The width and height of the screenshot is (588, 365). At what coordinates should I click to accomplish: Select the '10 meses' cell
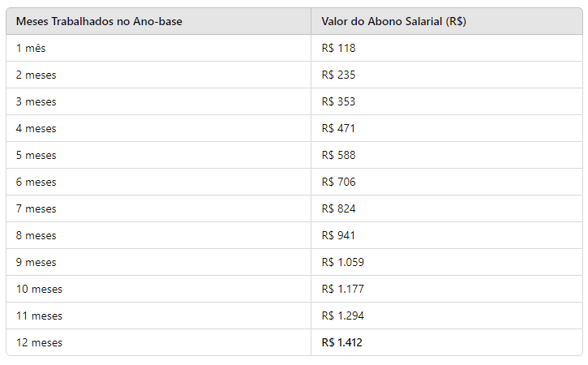tap(39, 289)
